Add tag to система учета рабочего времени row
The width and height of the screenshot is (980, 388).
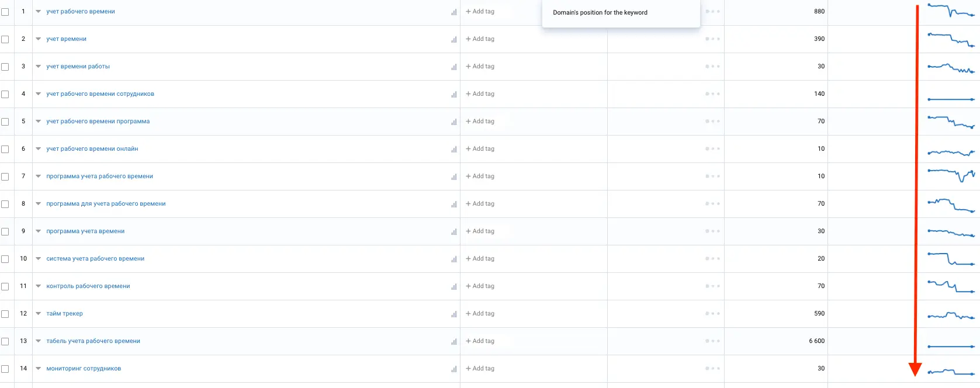pos(480,259)
